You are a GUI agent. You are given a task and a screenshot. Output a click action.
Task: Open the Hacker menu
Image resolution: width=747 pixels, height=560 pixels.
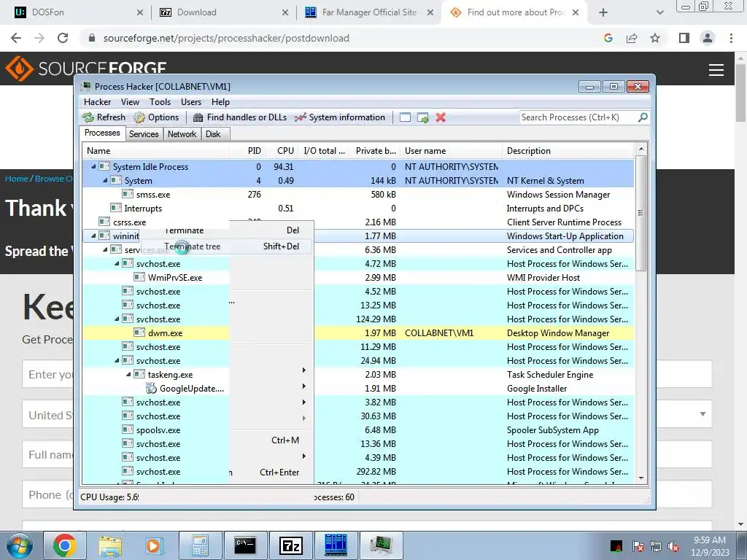coord(97,102)
